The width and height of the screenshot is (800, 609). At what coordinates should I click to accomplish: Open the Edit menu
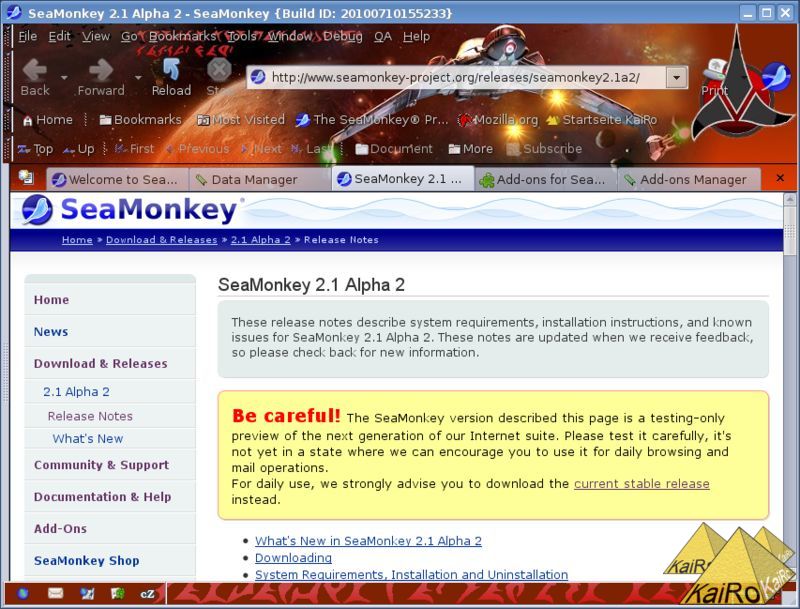point(60,36)
